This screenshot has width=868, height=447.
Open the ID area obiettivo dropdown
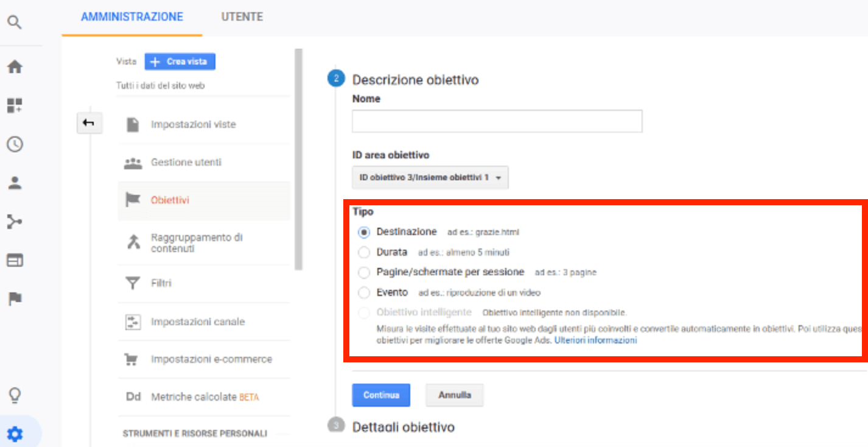(430, 178)
